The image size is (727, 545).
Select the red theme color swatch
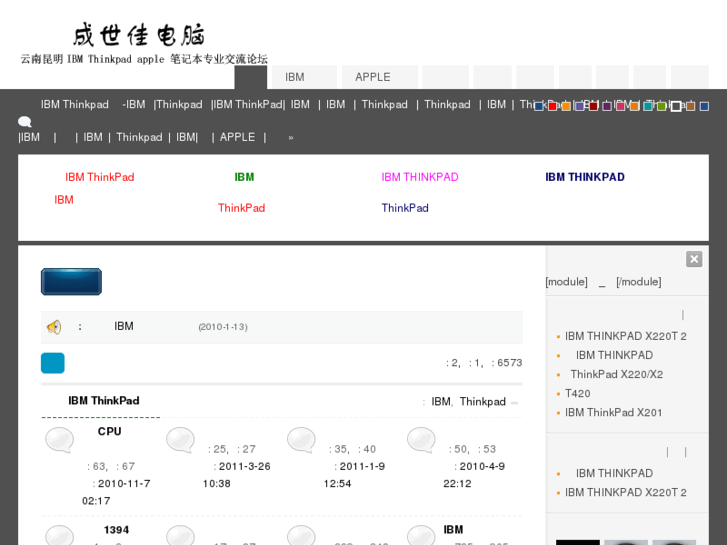coord(552,106)
